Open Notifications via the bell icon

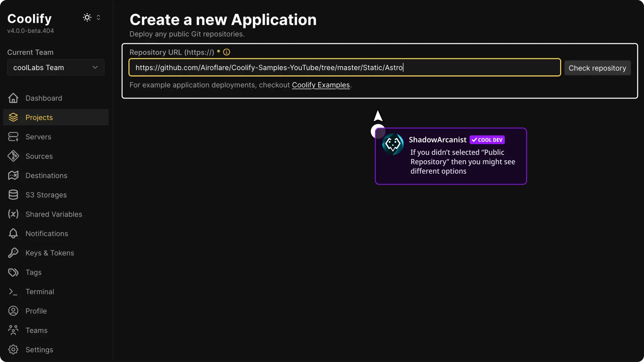click(13, 234)
